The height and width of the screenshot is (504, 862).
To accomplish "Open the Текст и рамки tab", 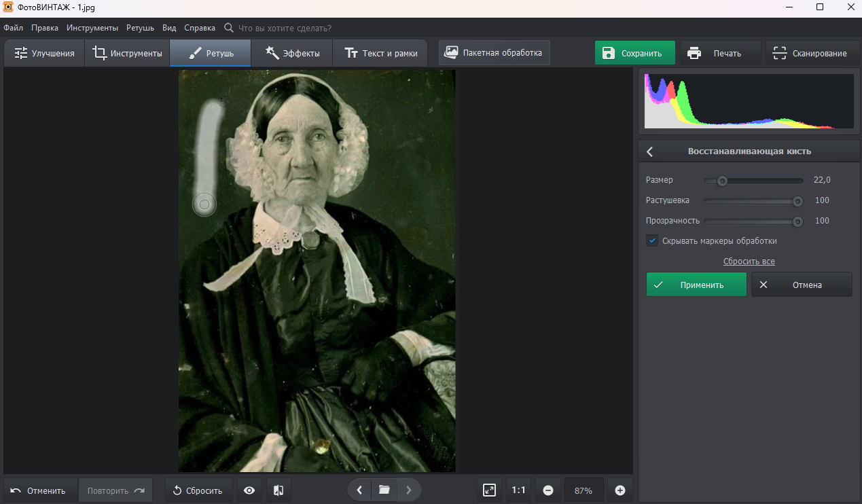I will pos(380,53).
